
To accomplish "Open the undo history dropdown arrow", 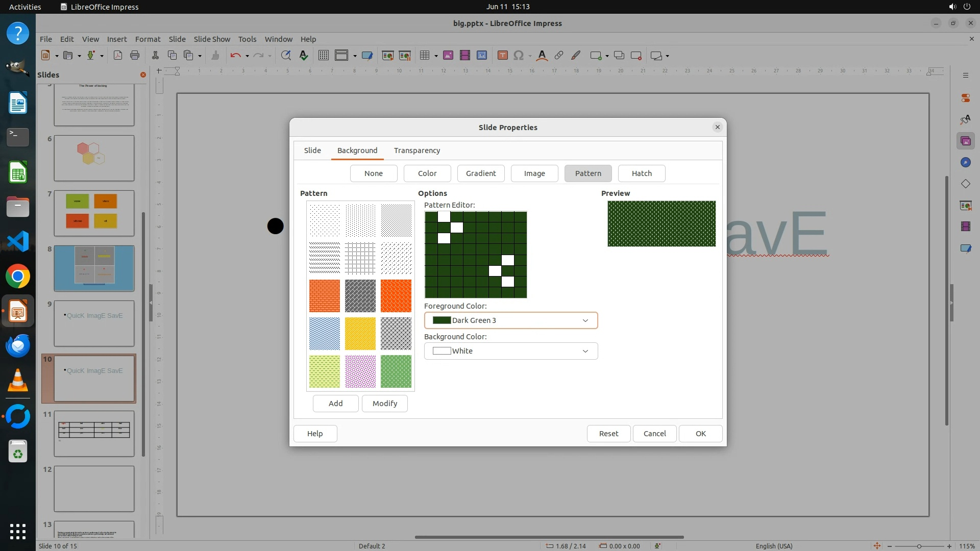I will [x=247, y=56].
